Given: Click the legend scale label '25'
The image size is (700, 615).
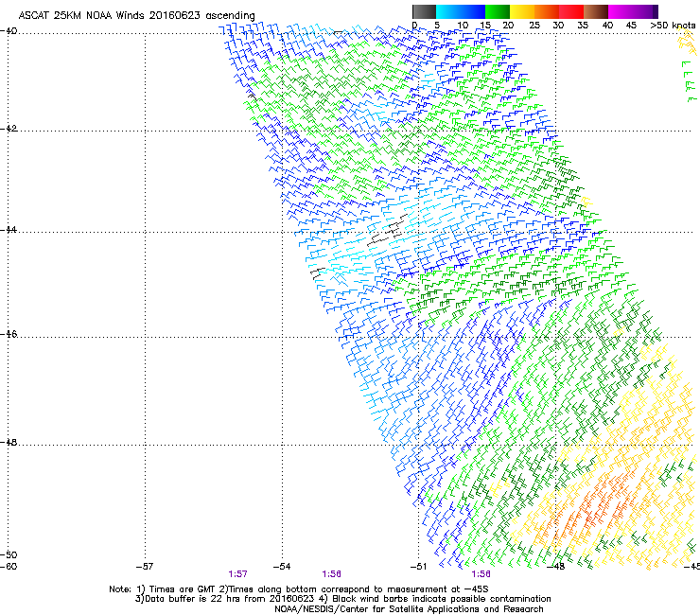Looking at the screenshot, I should pyautogui.click(x=534, y=26).
